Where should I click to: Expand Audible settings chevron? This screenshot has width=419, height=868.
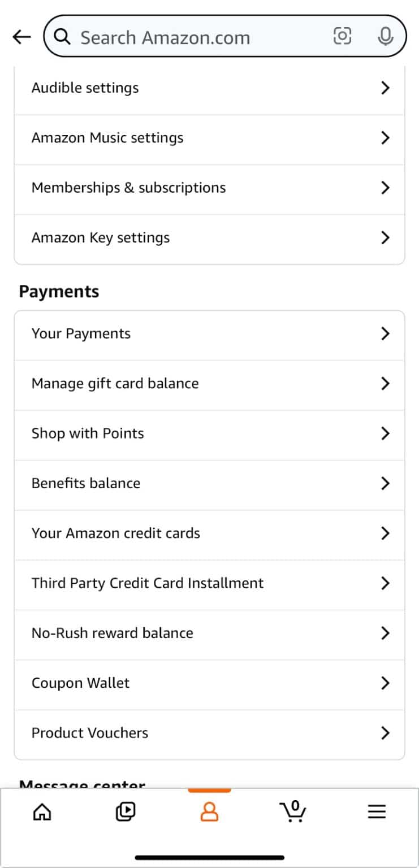click(x=386, y=88)
